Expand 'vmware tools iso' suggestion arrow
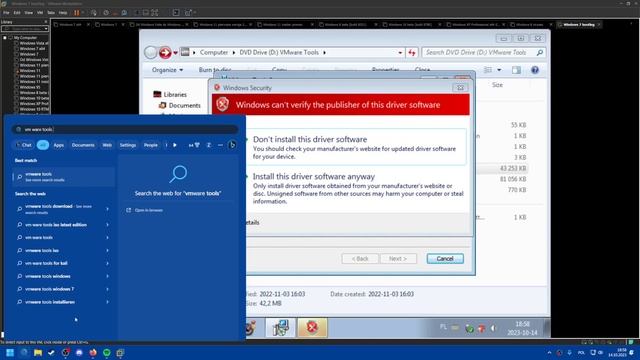 107,250
